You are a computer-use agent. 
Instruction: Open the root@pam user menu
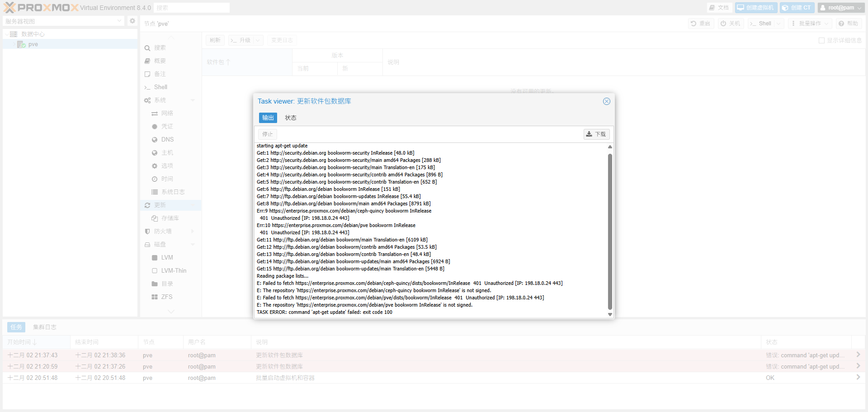point(841,7)
